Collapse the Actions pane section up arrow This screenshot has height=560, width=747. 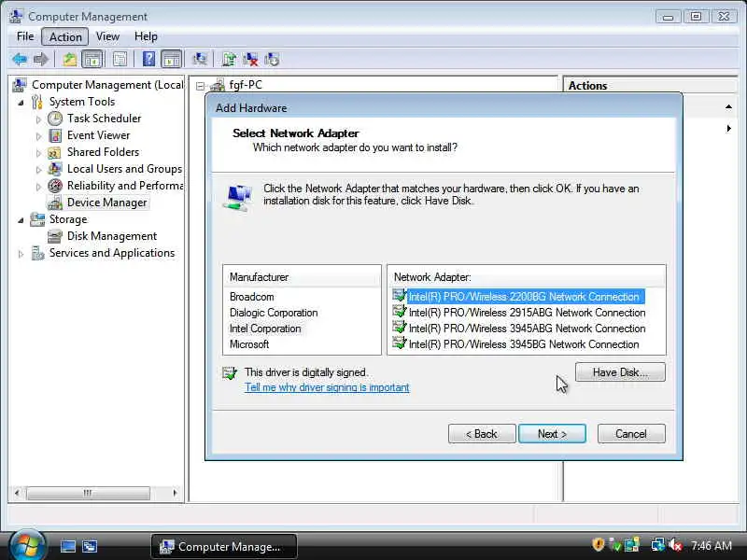(x=728, y=107)
